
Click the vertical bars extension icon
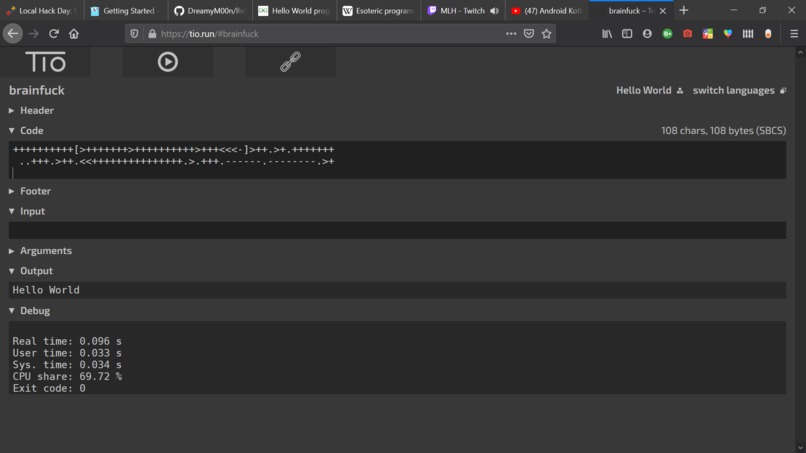tap(748, 33)
